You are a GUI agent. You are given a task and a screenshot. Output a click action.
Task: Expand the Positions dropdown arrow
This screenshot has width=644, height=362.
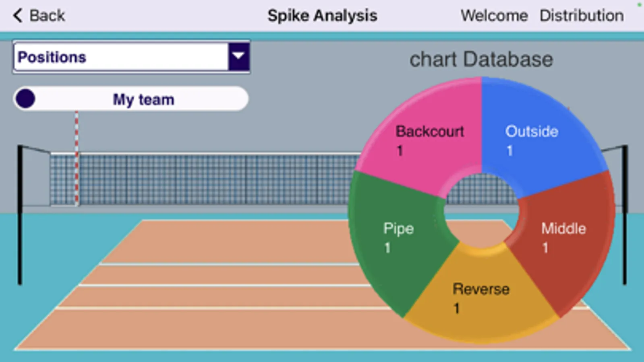(x=239, y=57)
